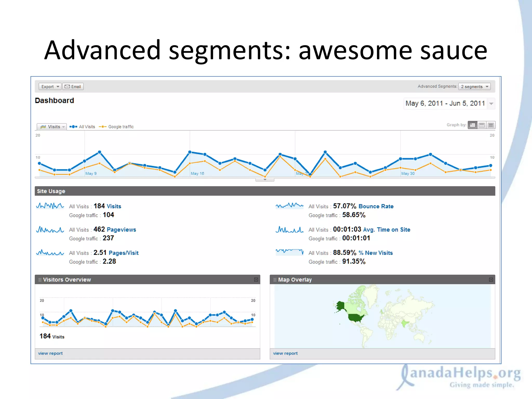Select the last Graph by view icon

point(491,125)
